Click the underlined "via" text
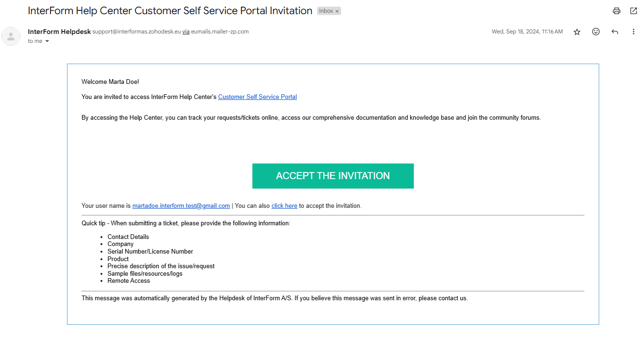This screenshot has height=337, width=644. pyautogui.click(x=186, y=32)
